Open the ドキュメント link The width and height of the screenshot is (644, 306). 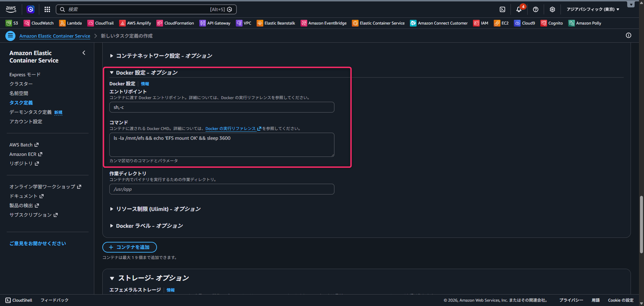point(26,196)
